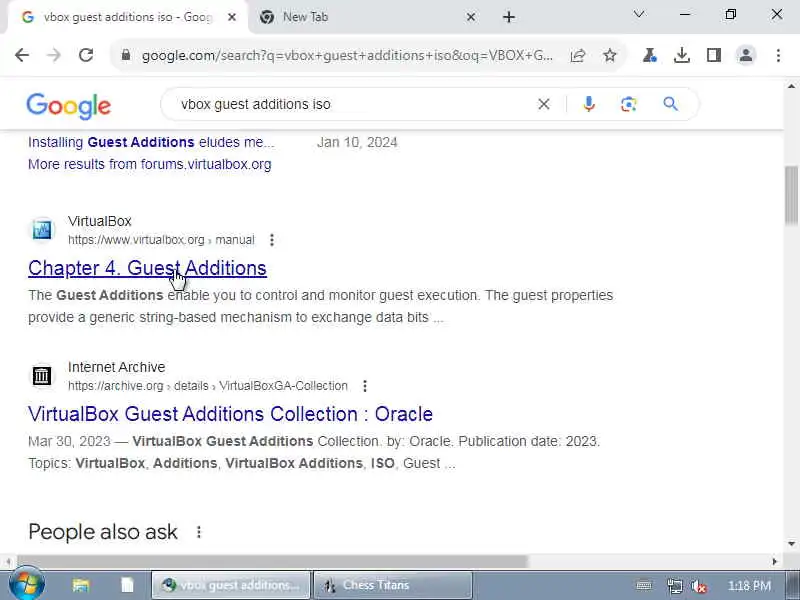800x600 pixels.
Task: Share this page using the share icon
Action: pos(578,55)
